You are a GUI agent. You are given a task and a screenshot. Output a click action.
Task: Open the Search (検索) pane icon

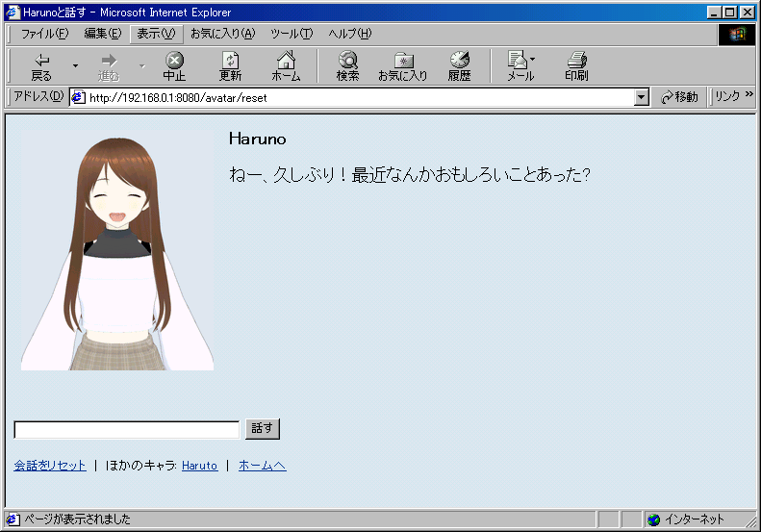tap(347, 66)
